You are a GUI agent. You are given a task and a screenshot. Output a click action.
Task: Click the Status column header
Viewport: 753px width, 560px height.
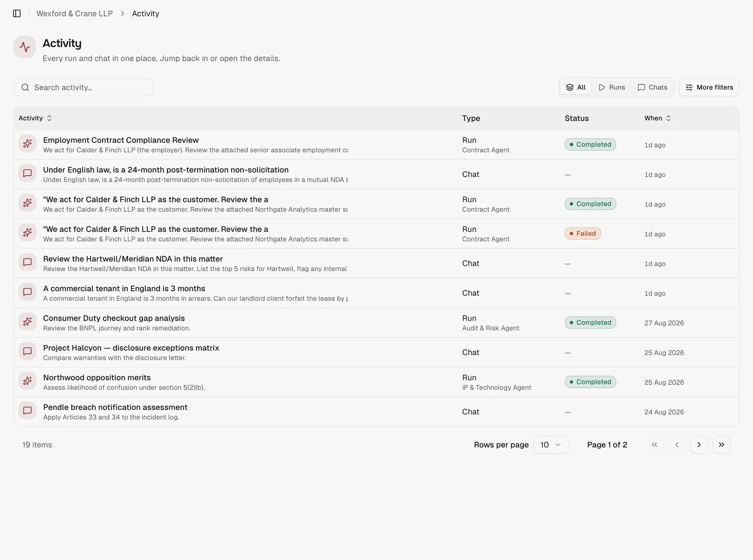tap(577, 118)
